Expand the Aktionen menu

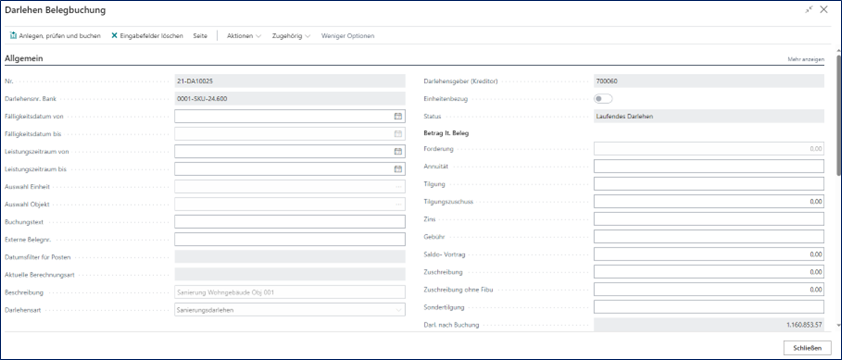pos(244,36)
